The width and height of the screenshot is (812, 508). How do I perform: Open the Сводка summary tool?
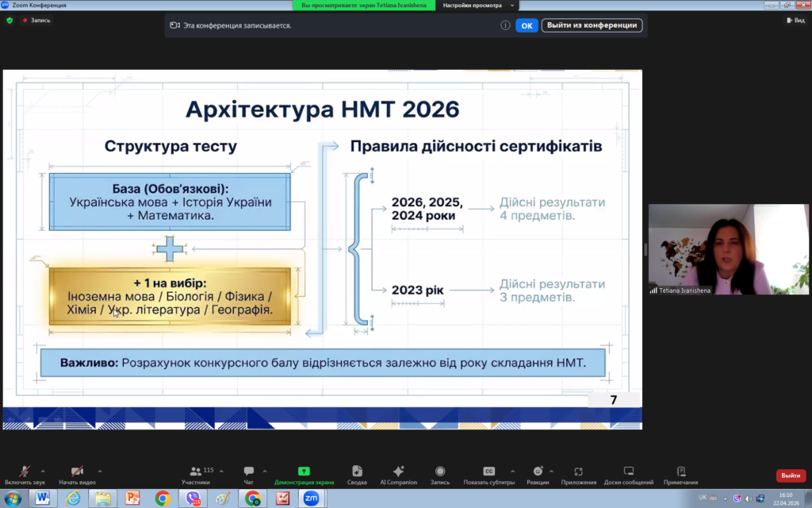click(x=357, y=472)
